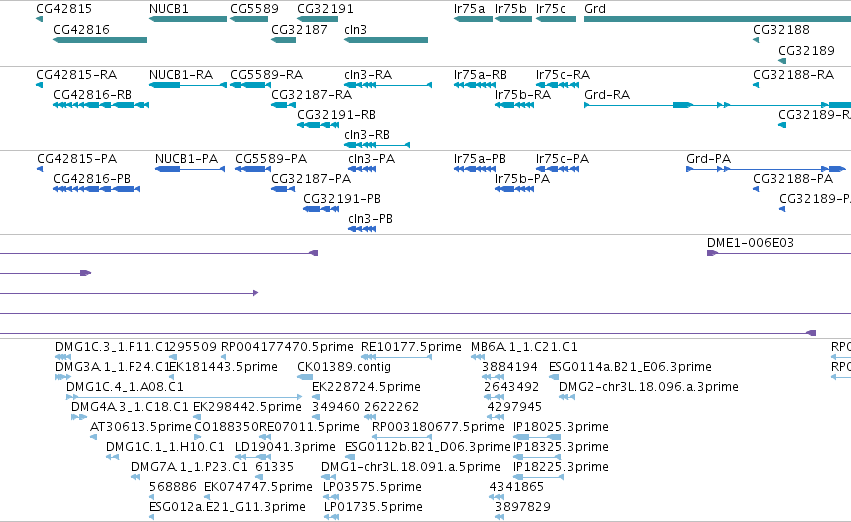
Task: Click the DMG4A.3_1.C18.C1 EST label
Action: [x=130, y=406]
